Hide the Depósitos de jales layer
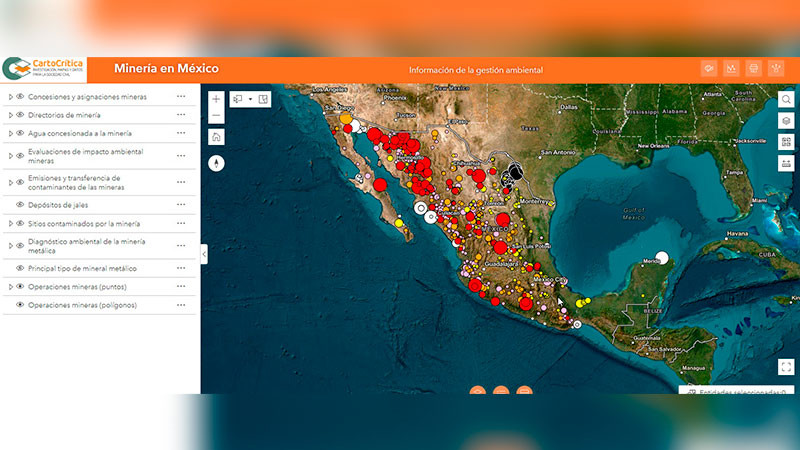800x450 pixels. coord(20,205)
